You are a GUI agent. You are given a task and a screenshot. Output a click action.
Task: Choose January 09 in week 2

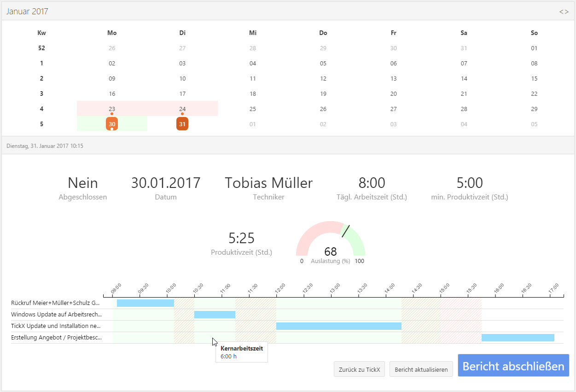112,79
